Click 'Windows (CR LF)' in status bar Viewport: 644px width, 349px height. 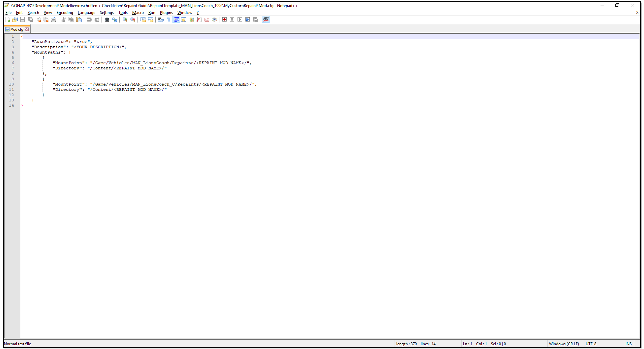(564, 344)
